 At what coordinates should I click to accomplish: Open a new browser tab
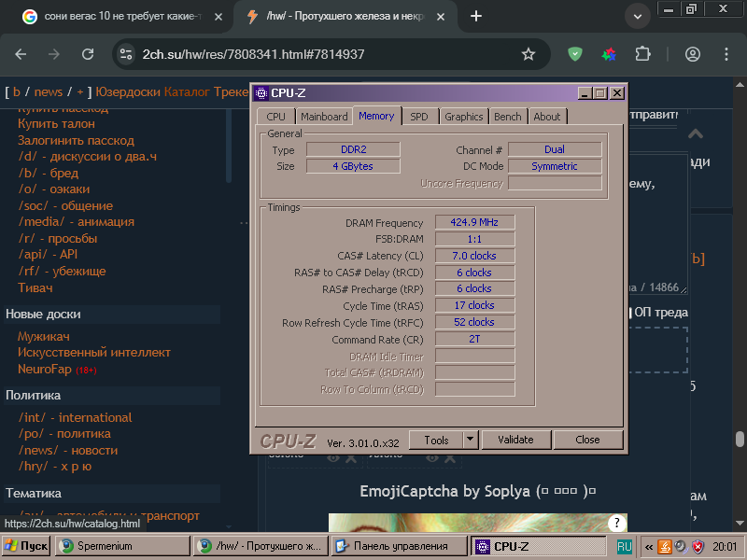[x=476, y=16]
